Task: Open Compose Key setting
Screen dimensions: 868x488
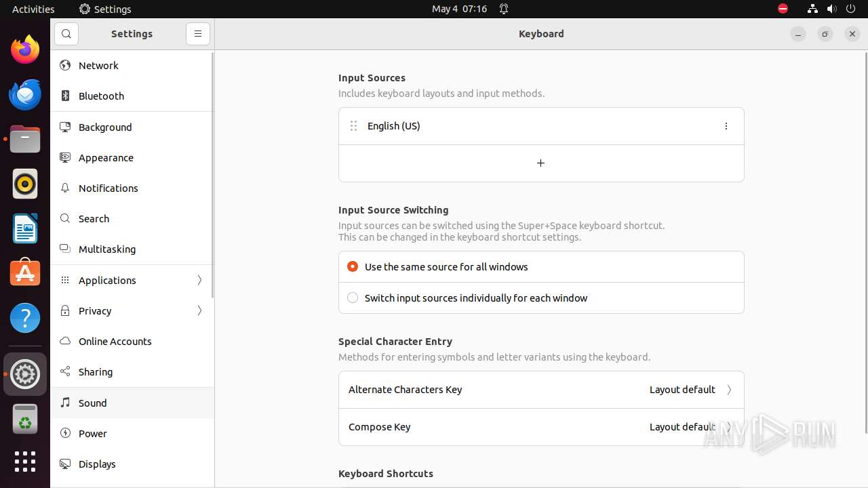Action: click(541, 427)
